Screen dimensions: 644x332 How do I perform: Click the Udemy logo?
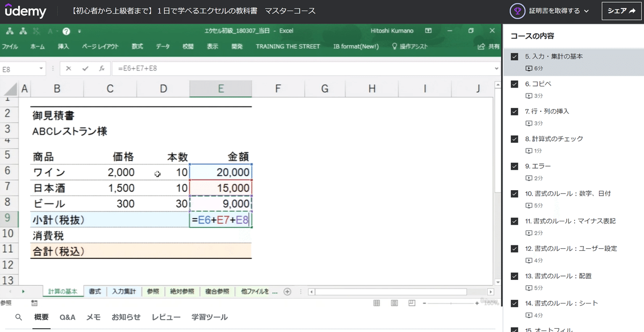pos(26,11)
